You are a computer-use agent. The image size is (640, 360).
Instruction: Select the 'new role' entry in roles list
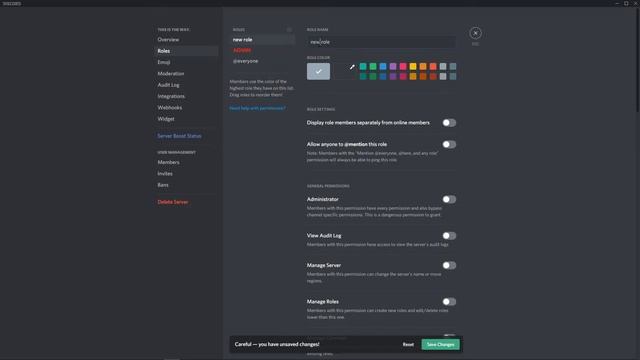click(262, 40)
